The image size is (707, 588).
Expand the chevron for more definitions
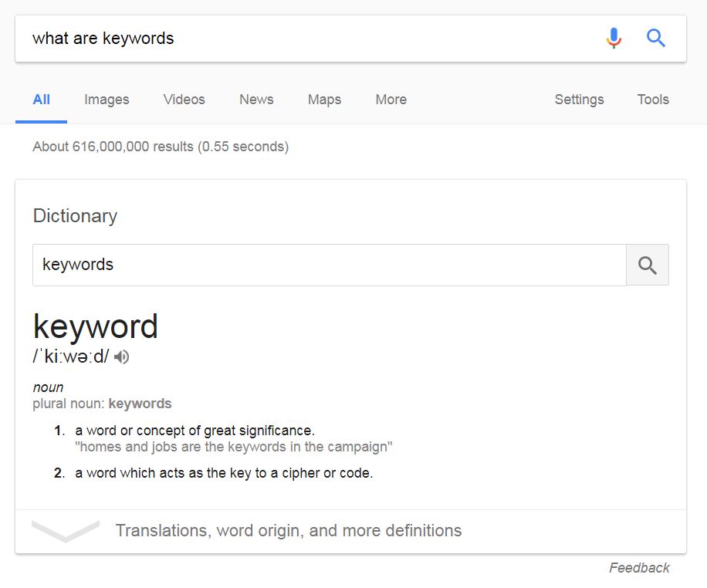pos(66,531)
